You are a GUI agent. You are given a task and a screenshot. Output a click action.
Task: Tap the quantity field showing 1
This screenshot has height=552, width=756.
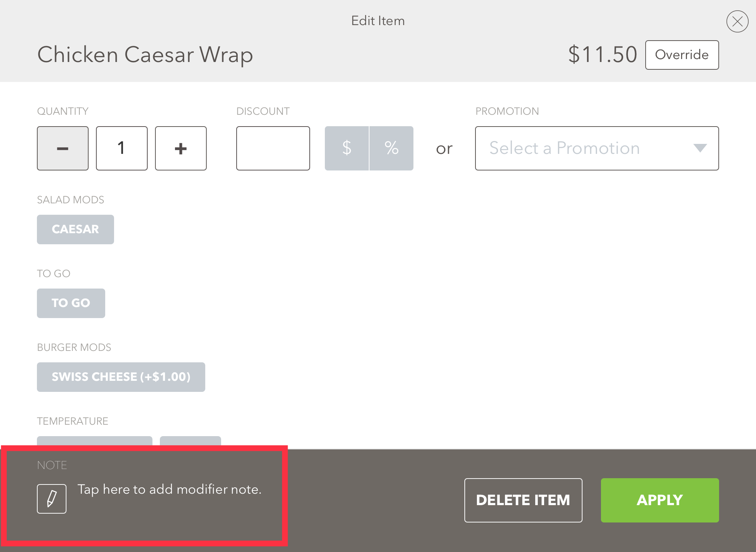pyautogui.click(x=121, y=148)
